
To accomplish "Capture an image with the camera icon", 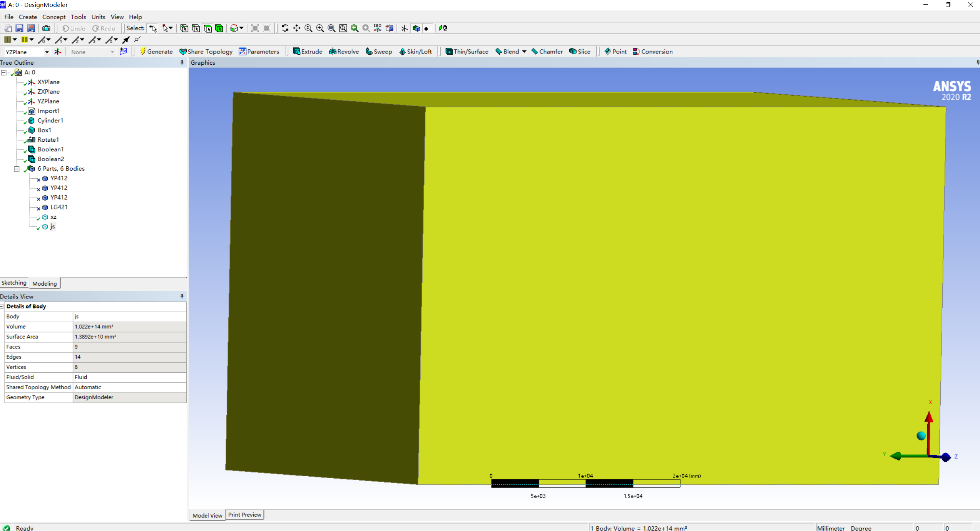I will tap(46, 28).
